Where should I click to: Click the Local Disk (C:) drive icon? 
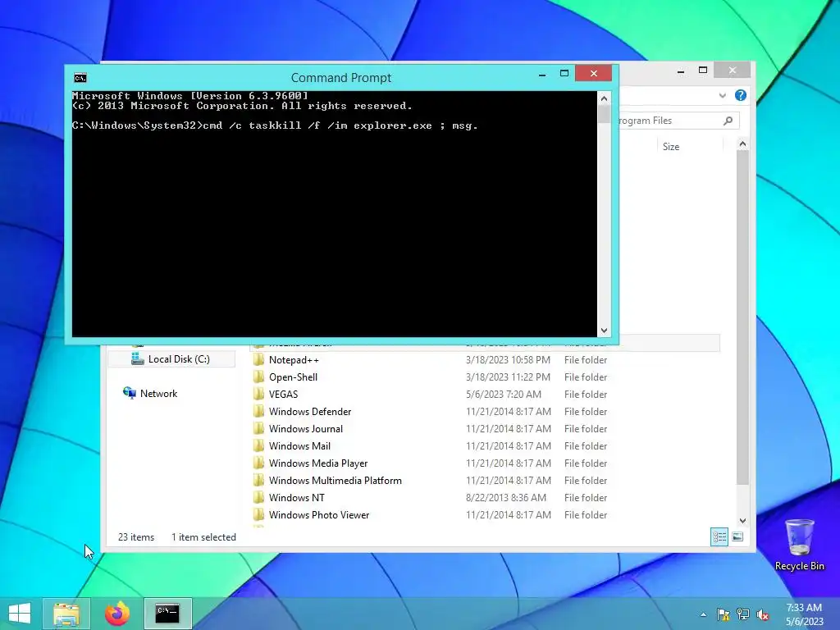point(137,359)
